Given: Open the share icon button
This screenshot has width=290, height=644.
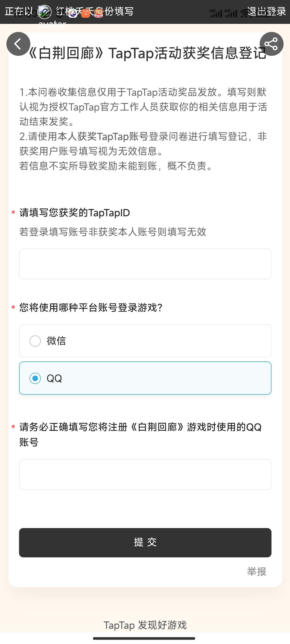Looking at the screenshot, I should pyautogui.click(x=271, y=44).
